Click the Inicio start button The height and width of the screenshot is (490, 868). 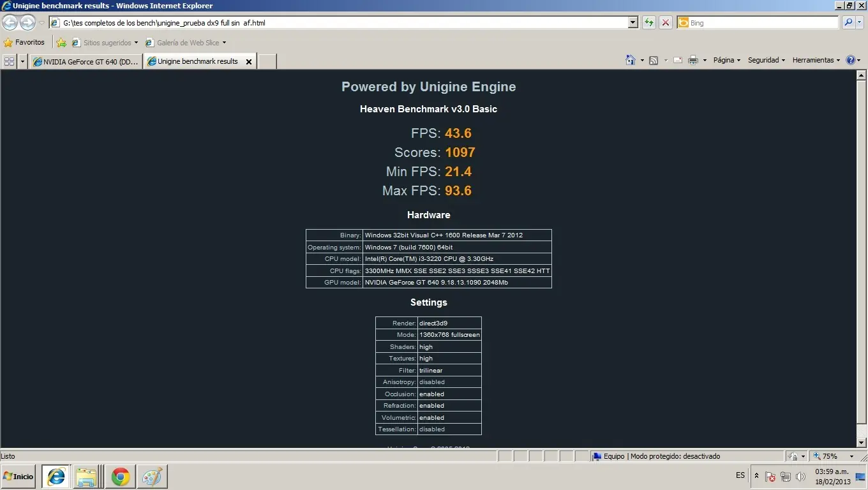click(19, 477)
